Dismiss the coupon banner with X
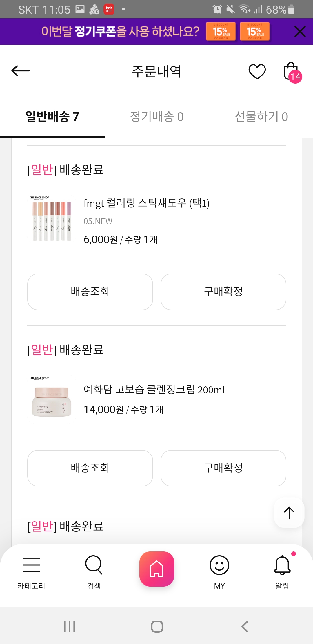The height and width of the screenshot is (644, 313). 300,31
